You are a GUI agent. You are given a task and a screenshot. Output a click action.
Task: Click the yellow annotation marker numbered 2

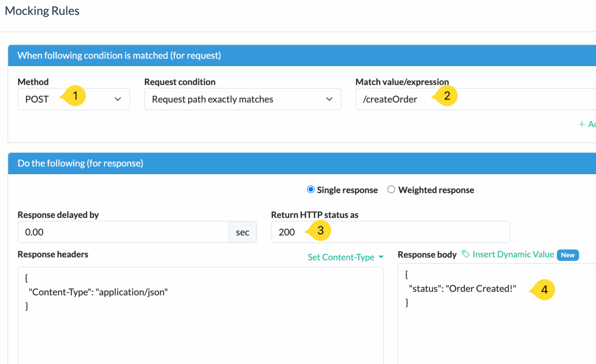click(446, 96)
